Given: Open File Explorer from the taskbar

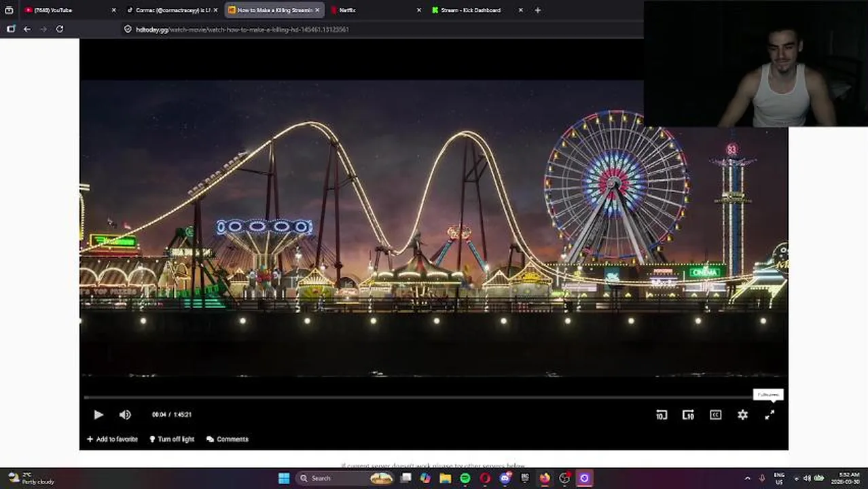Looking at the screenshot, I should [445, 478].
